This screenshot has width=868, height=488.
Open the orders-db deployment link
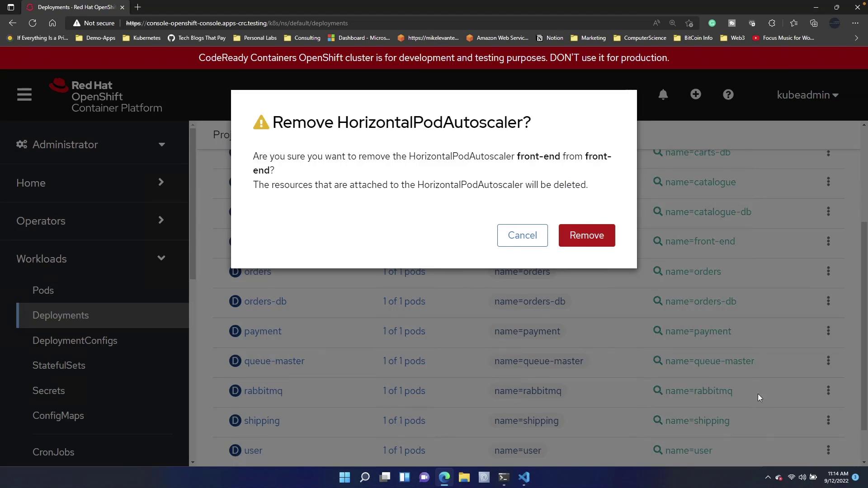(265, 301)
